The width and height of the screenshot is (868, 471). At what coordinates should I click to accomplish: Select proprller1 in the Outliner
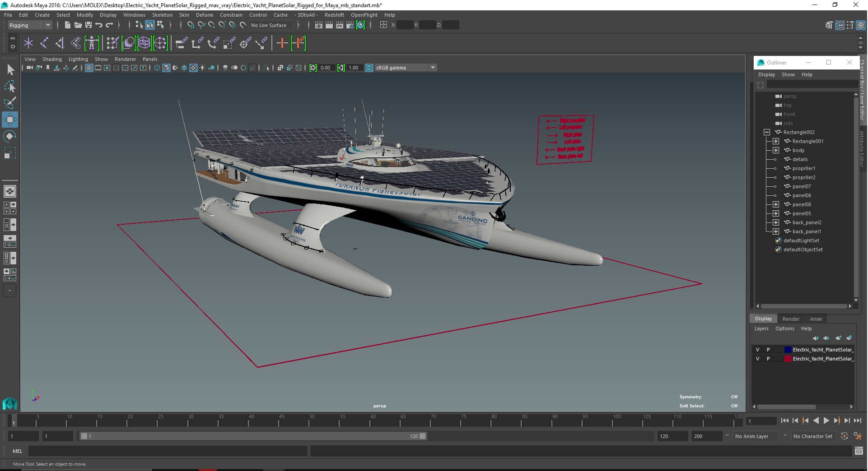[x=804, y=168]
